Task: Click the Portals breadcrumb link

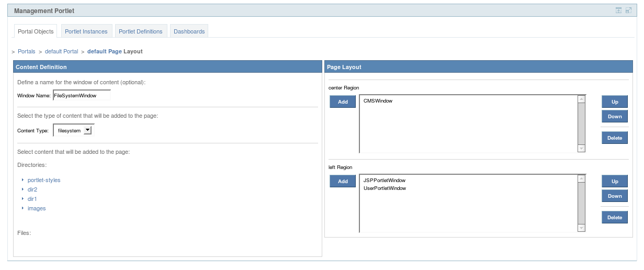Action: [x=27, y=52]
